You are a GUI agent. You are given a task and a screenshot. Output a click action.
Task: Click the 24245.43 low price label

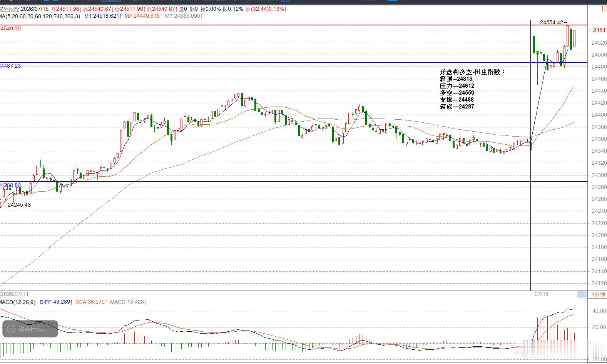[19, 205]
